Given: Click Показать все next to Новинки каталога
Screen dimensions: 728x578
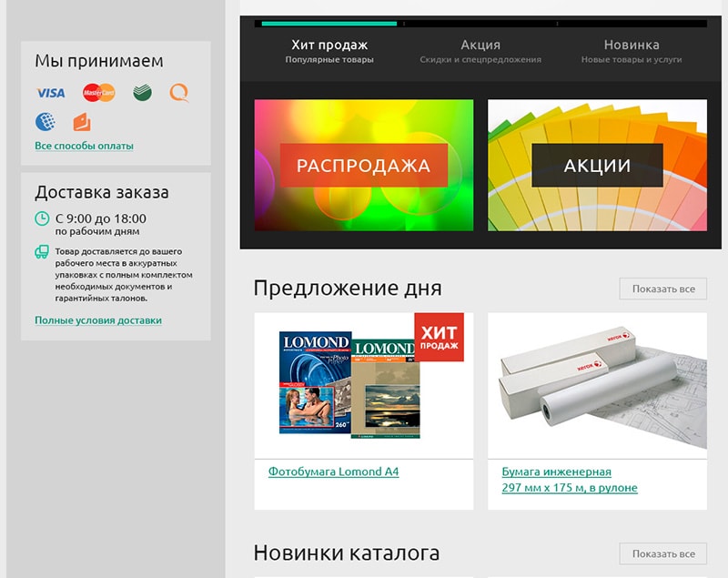Looking at the screenshot, I should click(662, 553).
